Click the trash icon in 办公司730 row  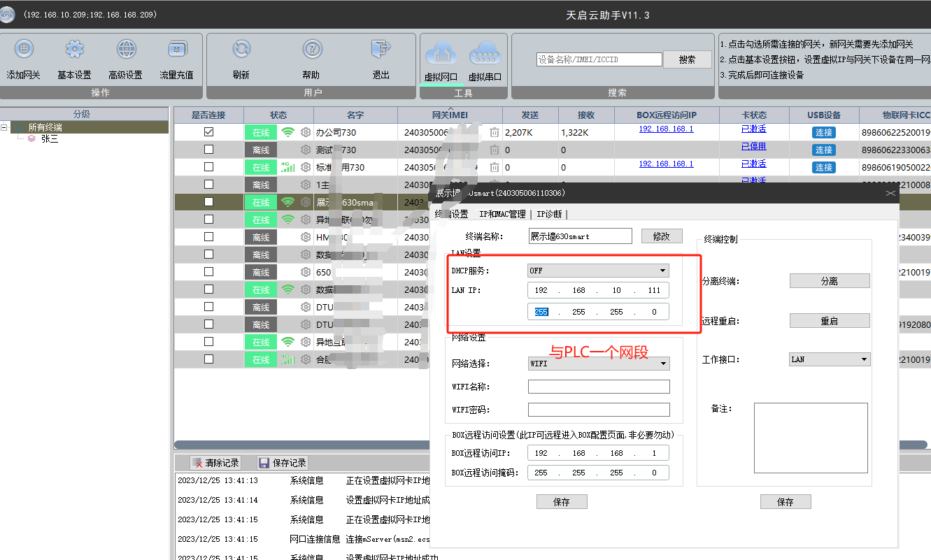pyautogui.click(x=495, y=132)
